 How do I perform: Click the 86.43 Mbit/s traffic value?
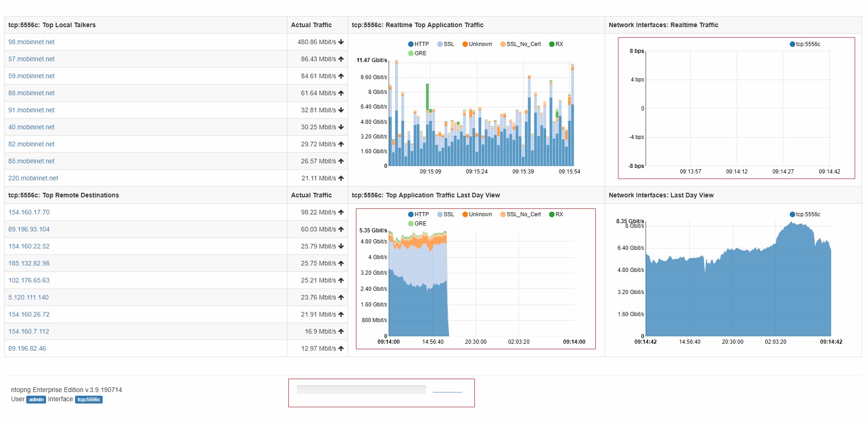tap(319, 59)
